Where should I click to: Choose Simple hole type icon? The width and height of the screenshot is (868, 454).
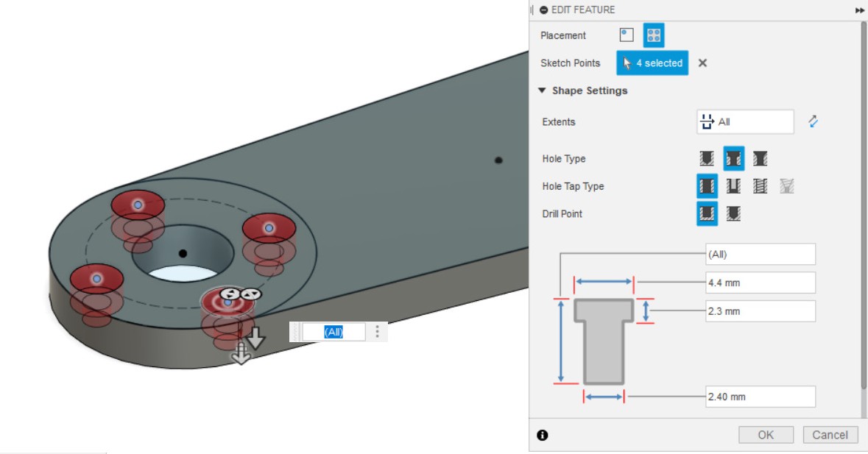(x=706, y=159)
